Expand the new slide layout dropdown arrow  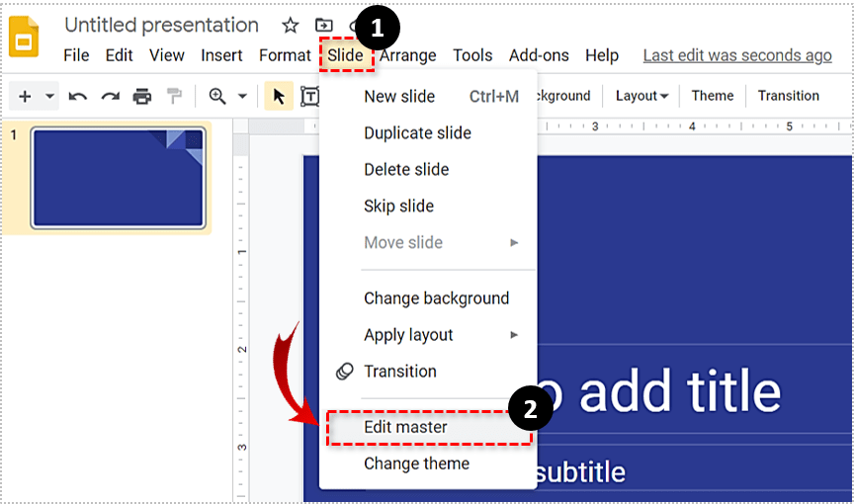pos(49,96)
